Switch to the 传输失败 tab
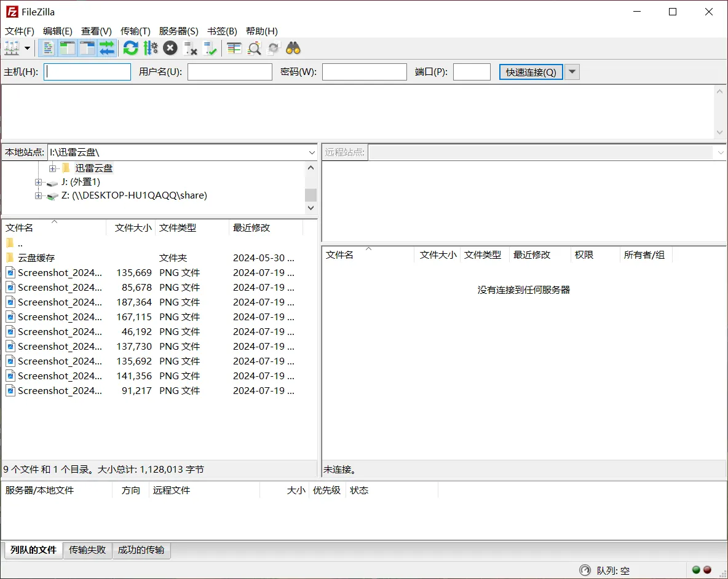Viewport: 728px width, 579px height. click(87, 549)
